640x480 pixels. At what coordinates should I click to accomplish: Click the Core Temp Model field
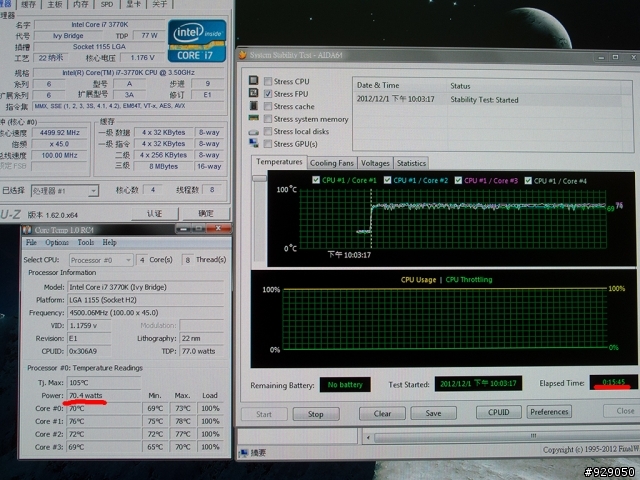[x=146, y=287]
